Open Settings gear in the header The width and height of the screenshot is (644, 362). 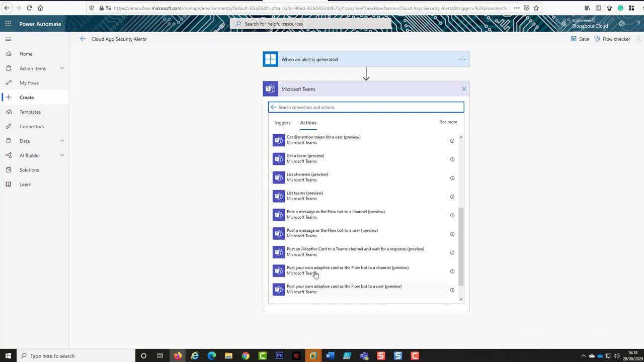(622, 24)
